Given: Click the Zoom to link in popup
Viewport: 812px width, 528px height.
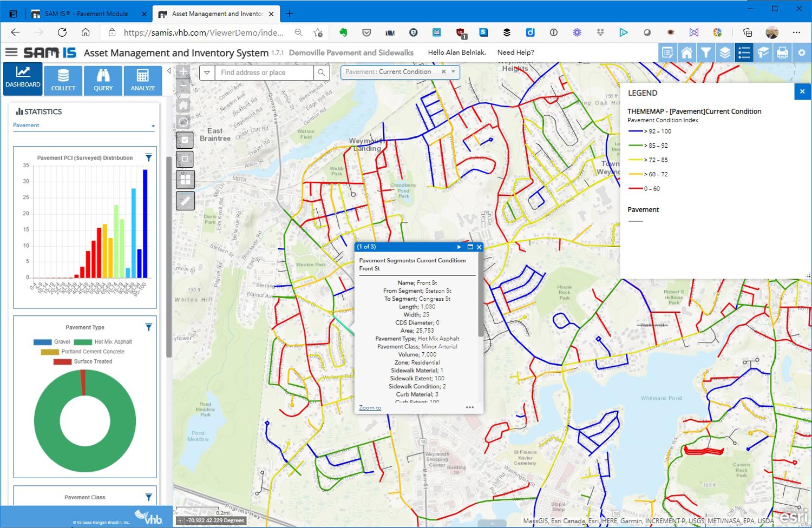Looking at the screenshot, I should point(370,408).
